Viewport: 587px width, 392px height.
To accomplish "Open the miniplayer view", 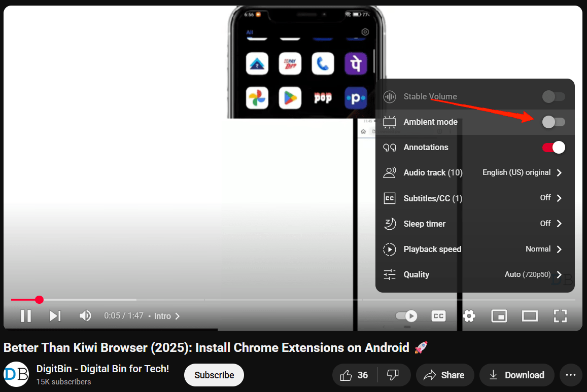I will point(499,316).
